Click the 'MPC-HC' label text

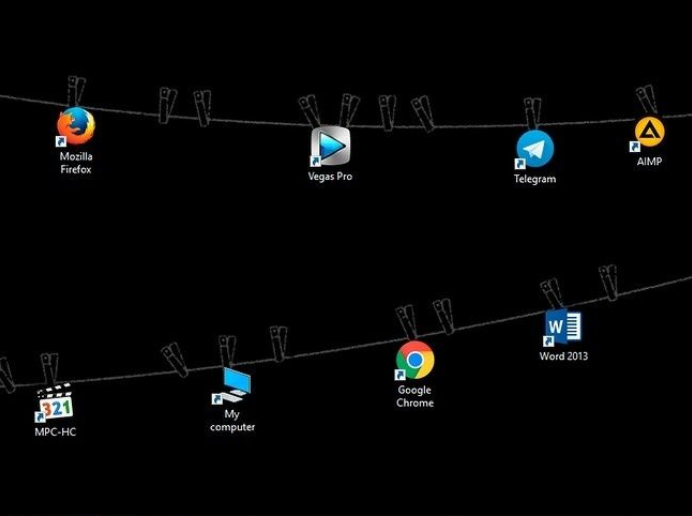click(x=55, y=432)
